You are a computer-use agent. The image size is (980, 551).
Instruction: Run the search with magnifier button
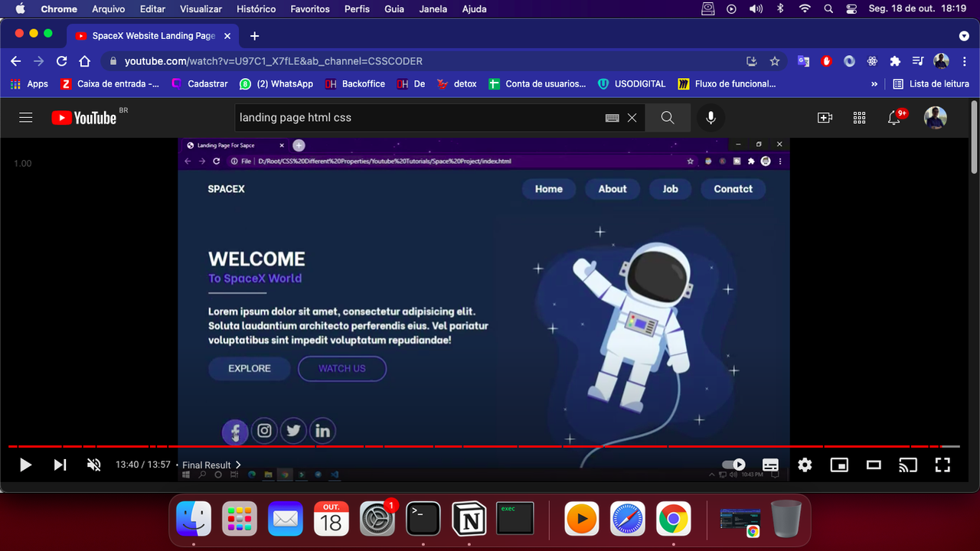(x=668, y=117)
